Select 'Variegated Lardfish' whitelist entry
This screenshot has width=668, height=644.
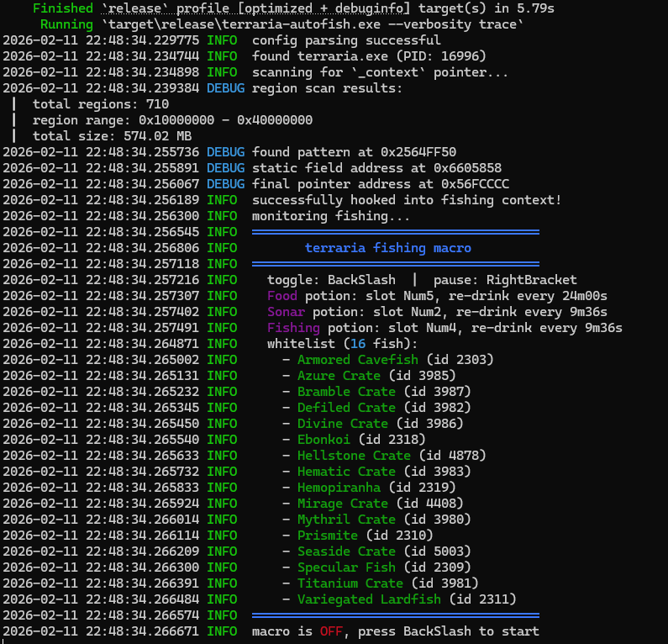[x=369, y=599]
